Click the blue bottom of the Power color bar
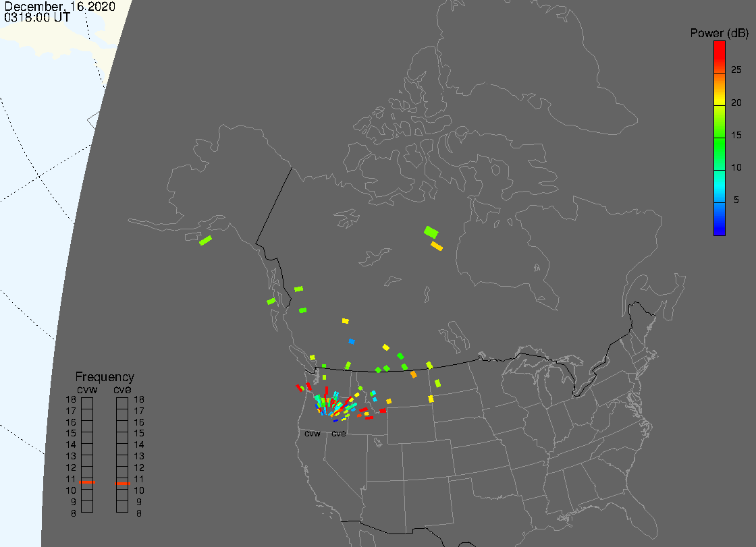 [720, 229]
